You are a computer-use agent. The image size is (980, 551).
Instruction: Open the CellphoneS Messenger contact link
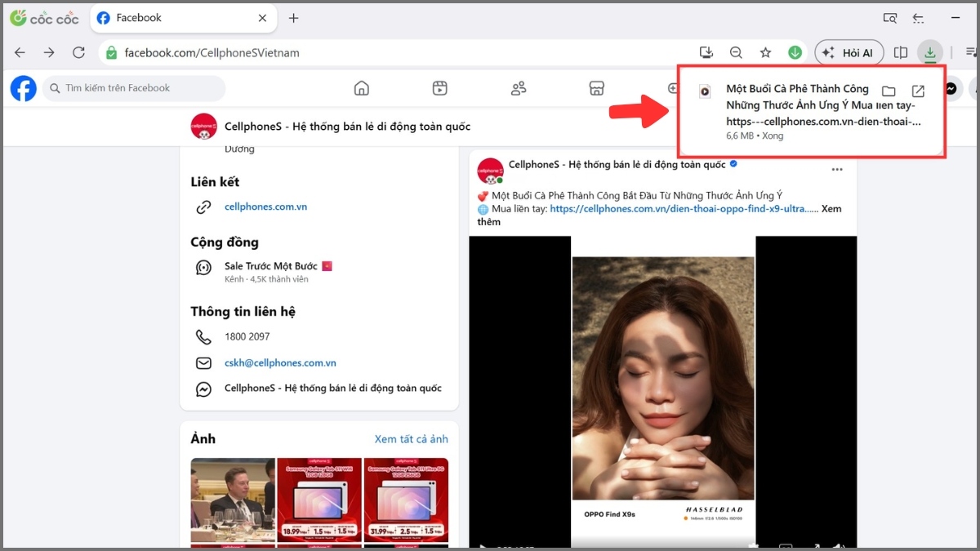333,389
